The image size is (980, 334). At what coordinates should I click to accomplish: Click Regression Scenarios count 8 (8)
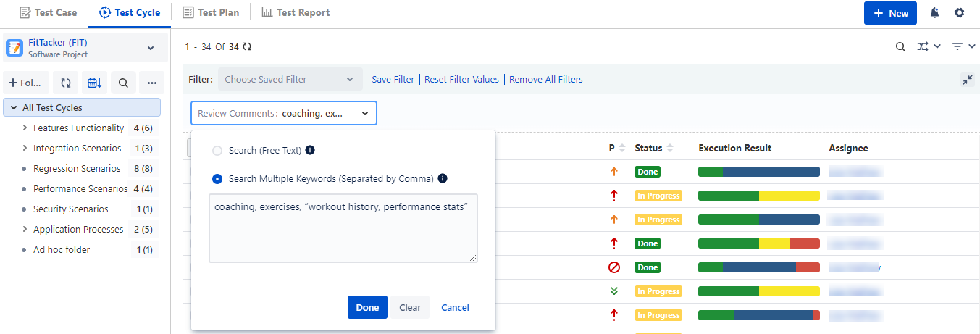[x=143, y=168]
